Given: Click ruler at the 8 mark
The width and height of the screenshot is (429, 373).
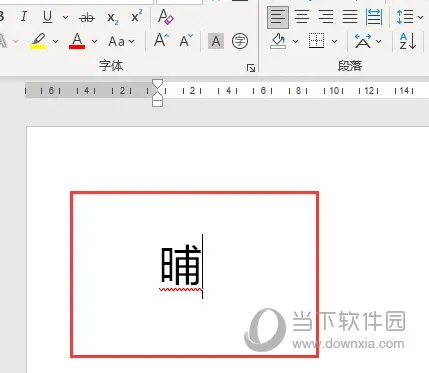Looking at the screenshot, I should 298,91.
